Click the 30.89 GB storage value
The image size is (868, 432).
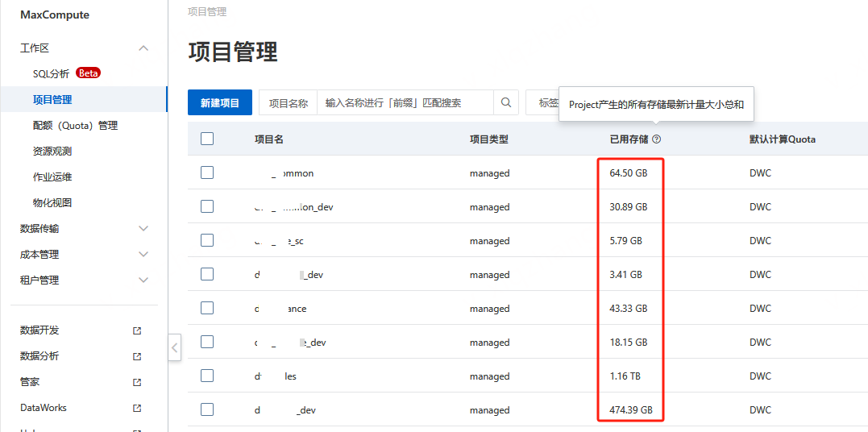pos(629,207)
